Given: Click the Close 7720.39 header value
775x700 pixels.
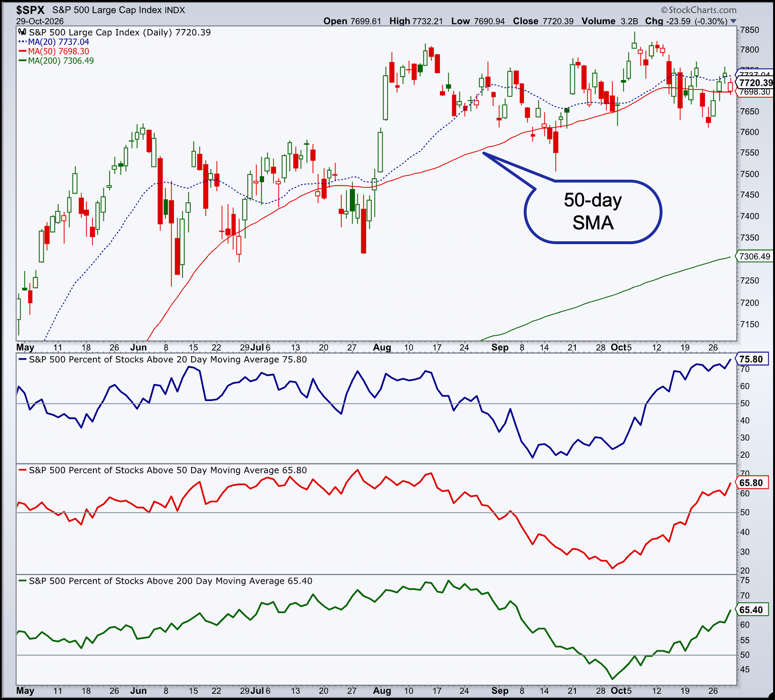Looking at the screenshot, I should point(543,21).
